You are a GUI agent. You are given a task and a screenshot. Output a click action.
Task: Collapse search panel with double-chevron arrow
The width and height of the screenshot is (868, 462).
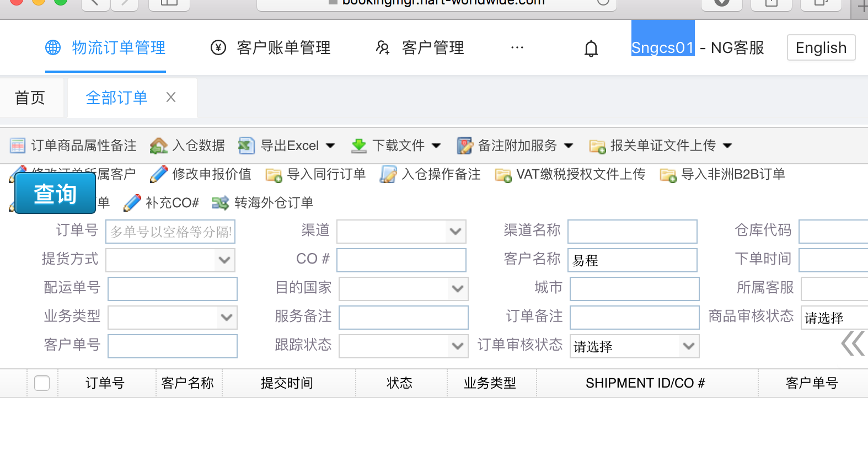coord(852,343)
